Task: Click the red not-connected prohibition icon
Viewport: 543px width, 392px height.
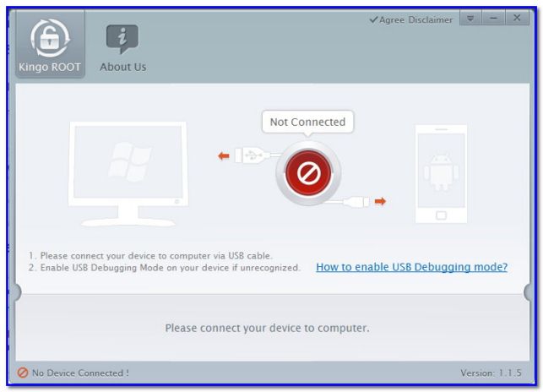Action: tap(308, 173)
